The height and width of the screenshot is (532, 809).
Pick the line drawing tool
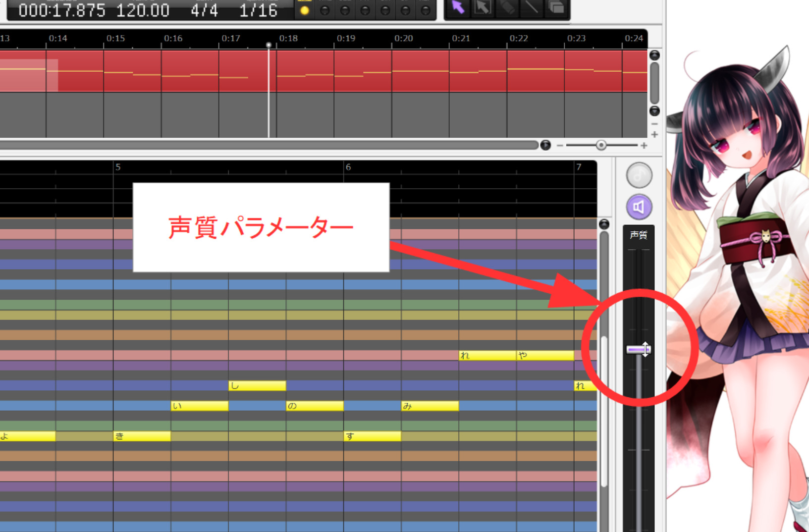click(532, 7)
